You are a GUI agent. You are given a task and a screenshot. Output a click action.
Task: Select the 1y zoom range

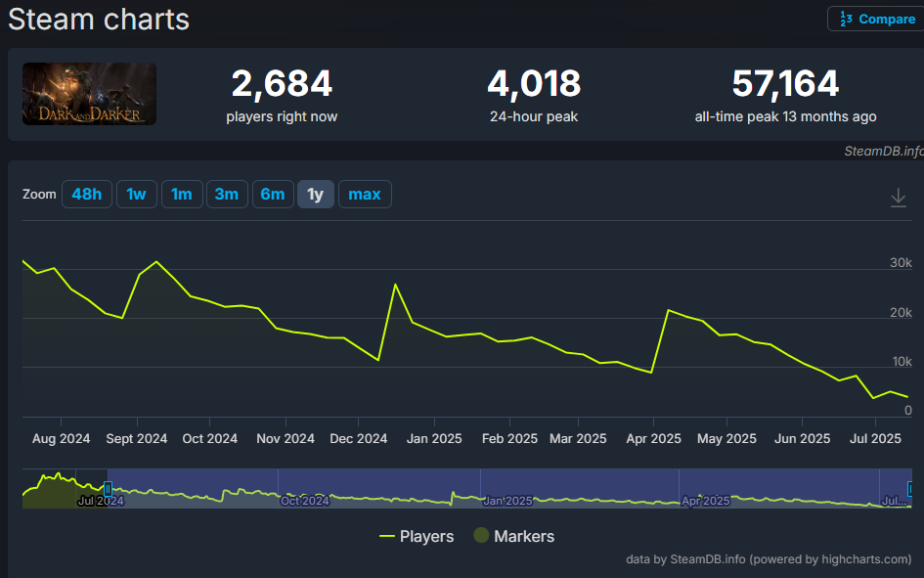coord(316,195)
